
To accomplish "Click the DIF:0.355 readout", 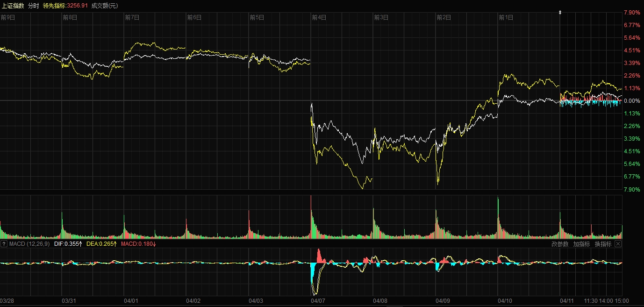I will point(68,244).
